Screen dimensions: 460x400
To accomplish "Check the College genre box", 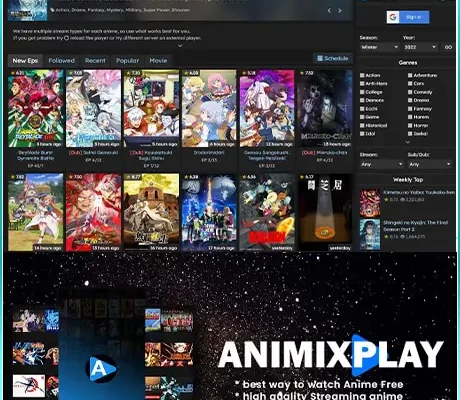I will [x=362, y=92].
